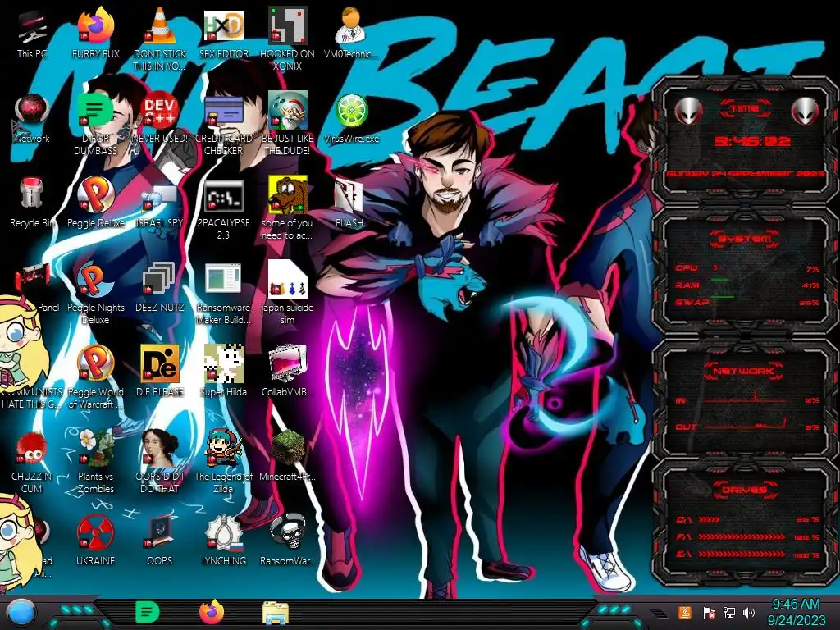This screenshot has width=840, height=630.
Task: Click the F:\ drive usage bar
Action: click(742, 536)
